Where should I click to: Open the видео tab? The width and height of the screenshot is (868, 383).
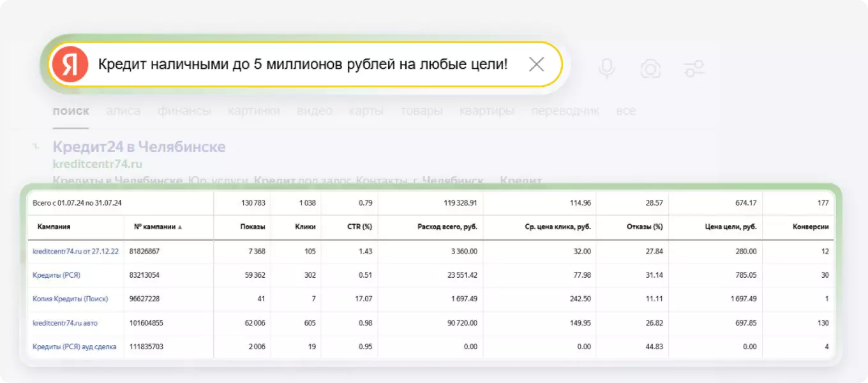pyautogui.click(x=315, y=111)
